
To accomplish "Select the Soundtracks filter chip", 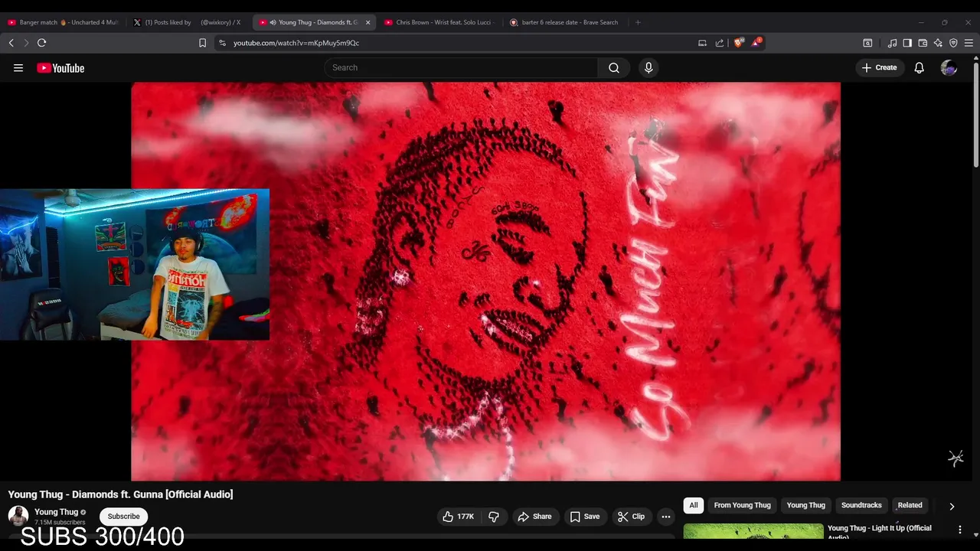I will click(x=861, y=505).
